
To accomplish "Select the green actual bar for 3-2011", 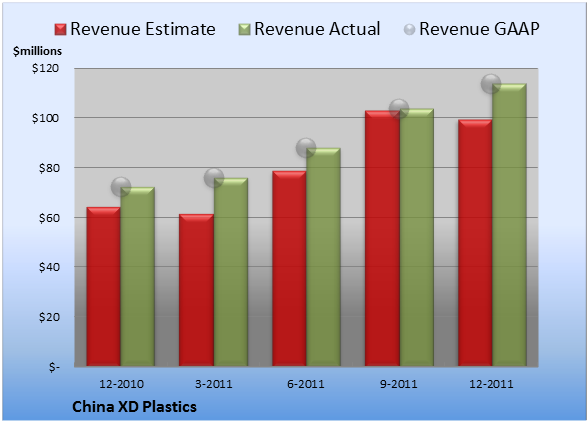I will [x=231, y=272].
